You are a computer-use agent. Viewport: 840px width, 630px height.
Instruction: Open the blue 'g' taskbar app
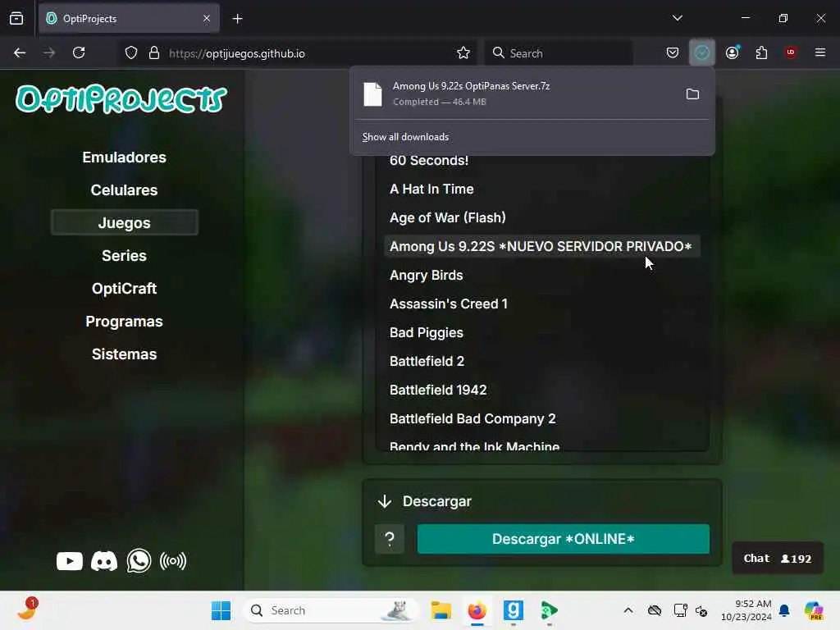click(513, 610)
